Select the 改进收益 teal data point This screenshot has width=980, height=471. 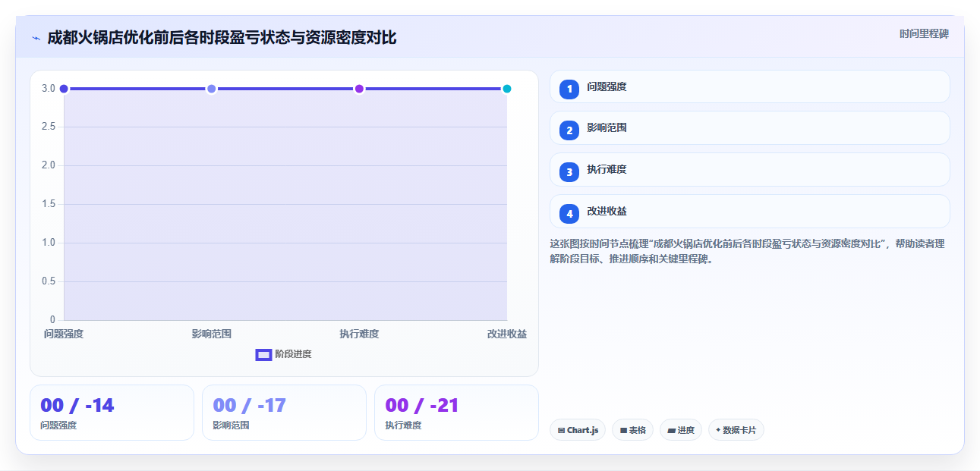(507, 89)
